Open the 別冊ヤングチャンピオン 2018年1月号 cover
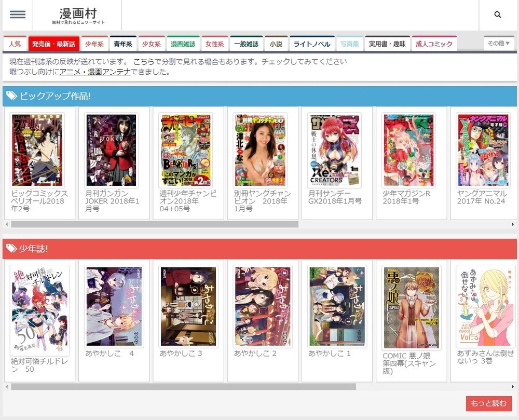The width and height of the screenshot is (519, 420). click(260, 150)
